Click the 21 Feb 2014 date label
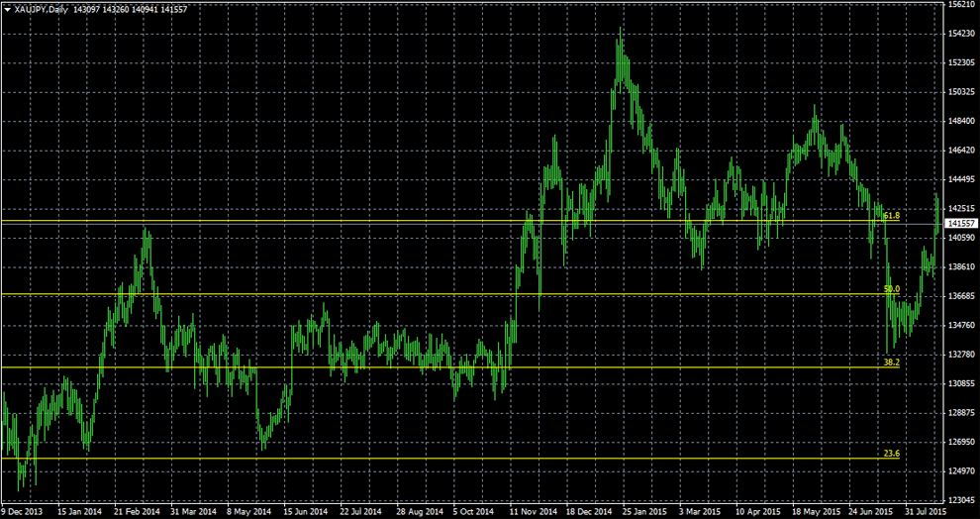 136,512
